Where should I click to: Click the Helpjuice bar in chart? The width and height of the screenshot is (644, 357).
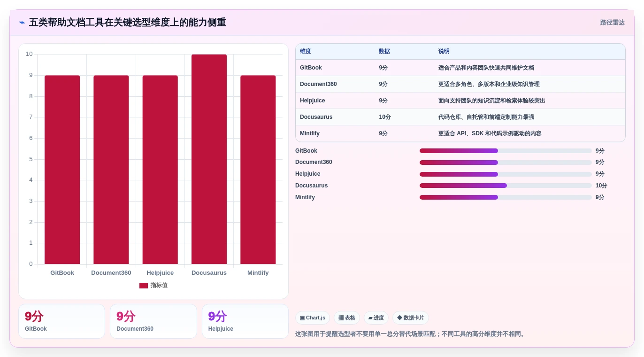[x=160, y=170]
